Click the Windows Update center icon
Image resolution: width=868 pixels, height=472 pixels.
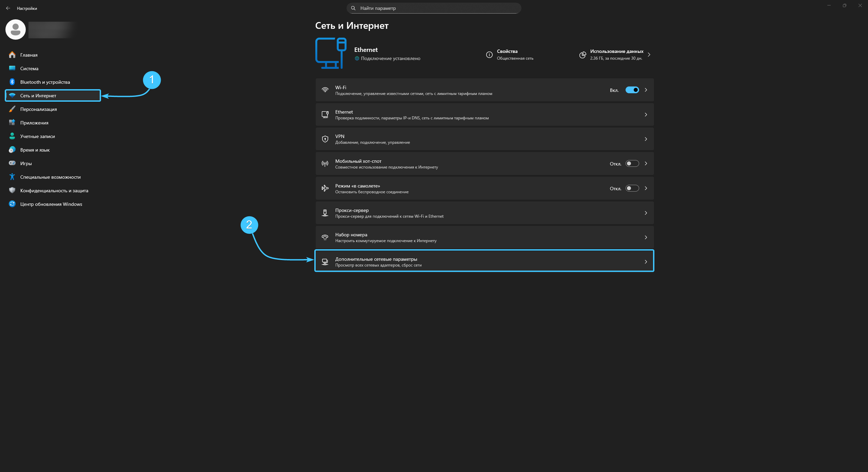(x=12, y=204)
